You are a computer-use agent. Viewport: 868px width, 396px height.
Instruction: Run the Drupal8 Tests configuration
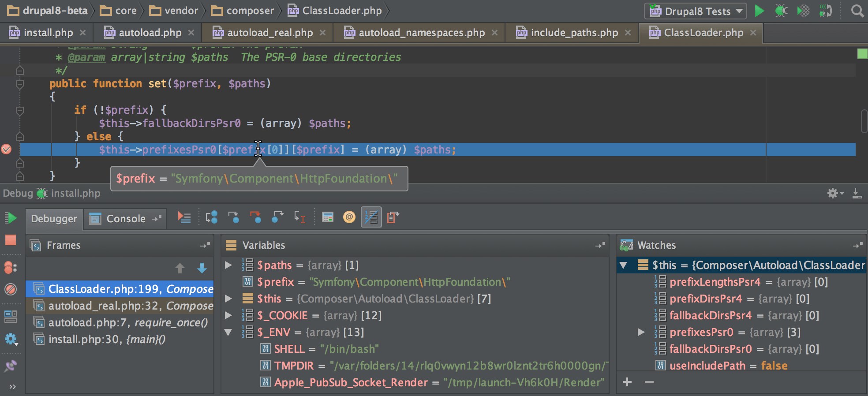(x=759, y=11)
